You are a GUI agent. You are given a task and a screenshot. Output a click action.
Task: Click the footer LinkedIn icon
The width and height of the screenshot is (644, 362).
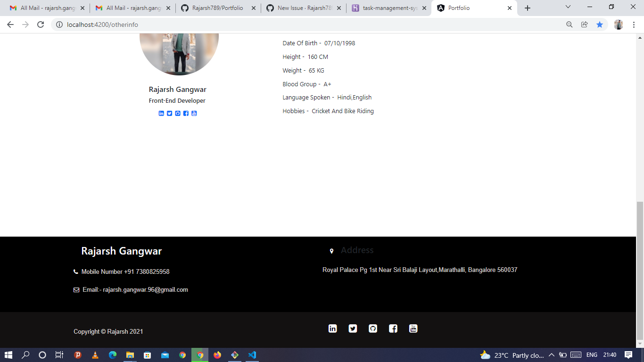(x=333, y=329)
